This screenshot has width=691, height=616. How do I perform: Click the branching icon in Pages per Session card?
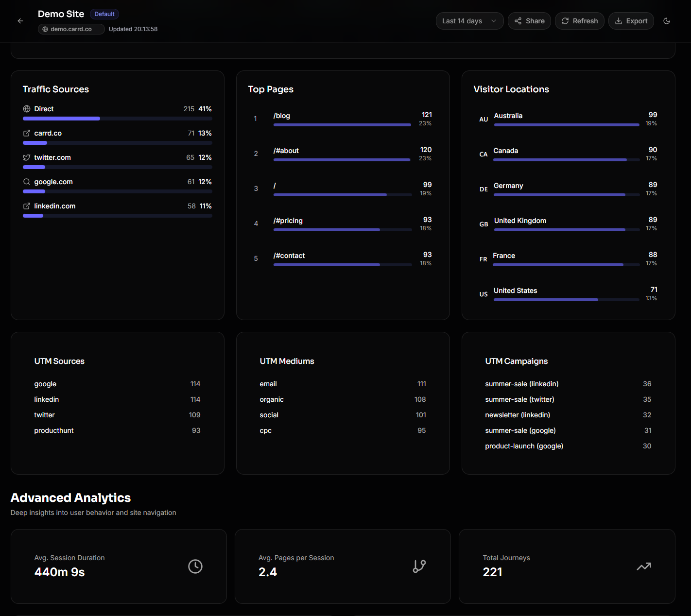coord(419,566)
